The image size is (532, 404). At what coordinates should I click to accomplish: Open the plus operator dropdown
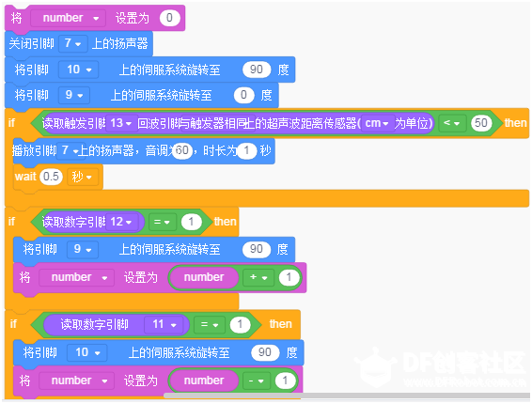[x=258, y=277]
